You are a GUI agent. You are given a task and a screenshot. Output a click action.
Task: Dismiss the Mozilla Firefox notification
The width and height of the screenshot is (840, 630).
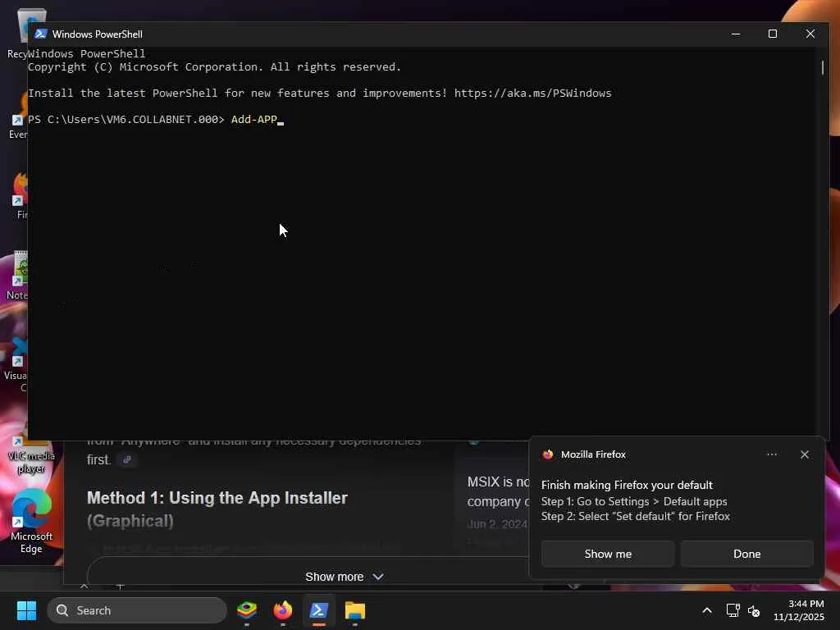804,454
